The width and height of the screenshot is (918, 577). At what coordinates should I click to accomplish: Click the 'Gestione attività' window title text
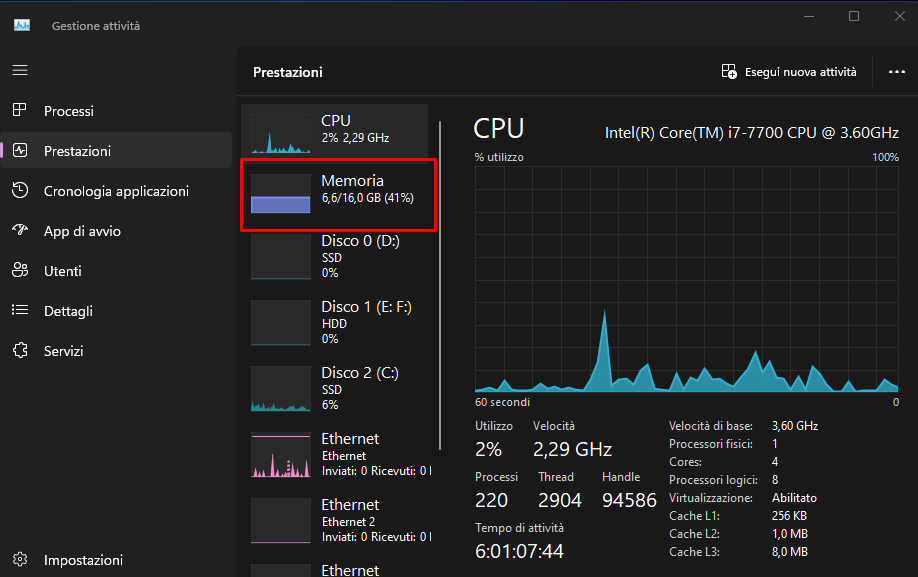[x=95, y=26]
